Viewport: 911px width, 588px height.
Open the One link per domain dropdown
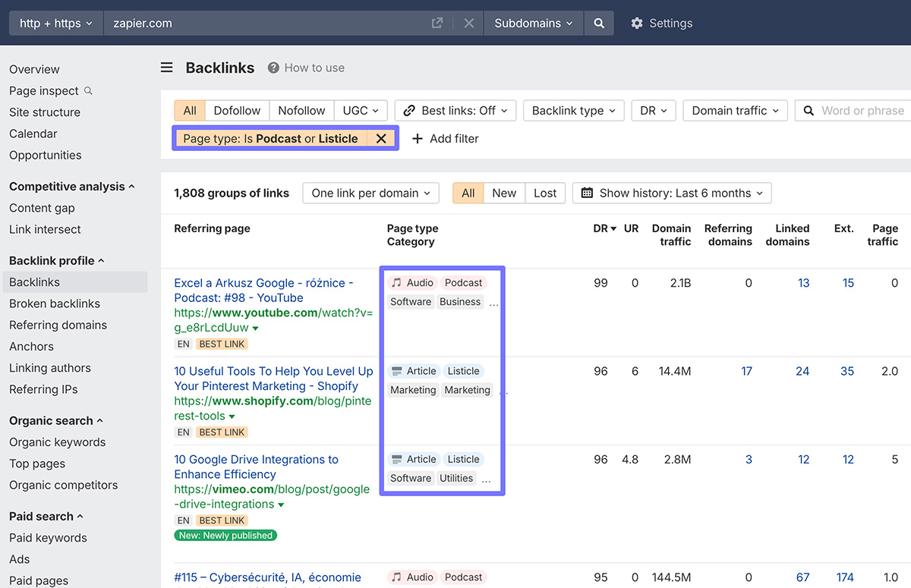(x=370, y=193)
